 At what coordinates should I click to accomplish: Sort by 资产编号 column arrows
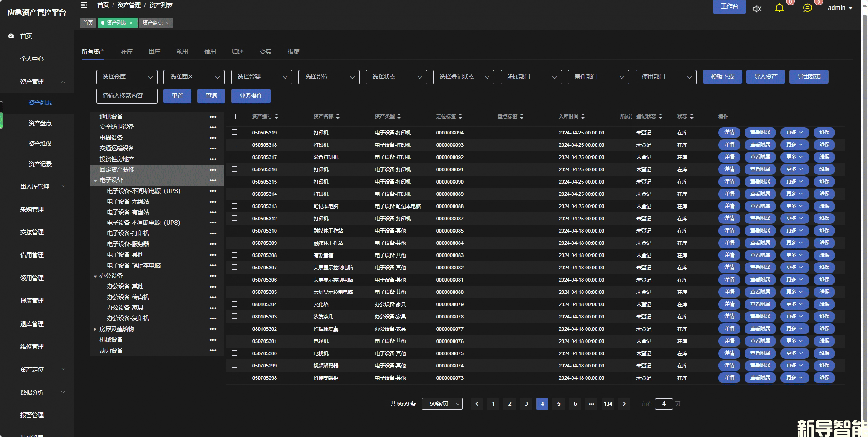click(276, 116)
